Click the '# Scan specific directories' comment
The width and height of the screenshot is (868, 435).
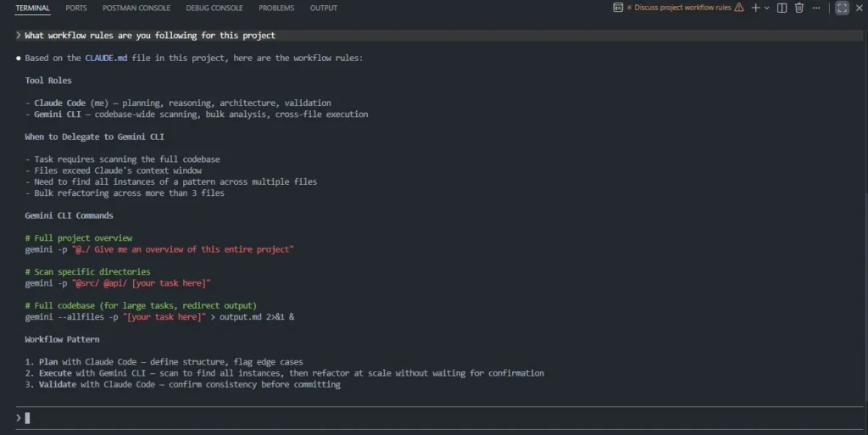point(87,271)
